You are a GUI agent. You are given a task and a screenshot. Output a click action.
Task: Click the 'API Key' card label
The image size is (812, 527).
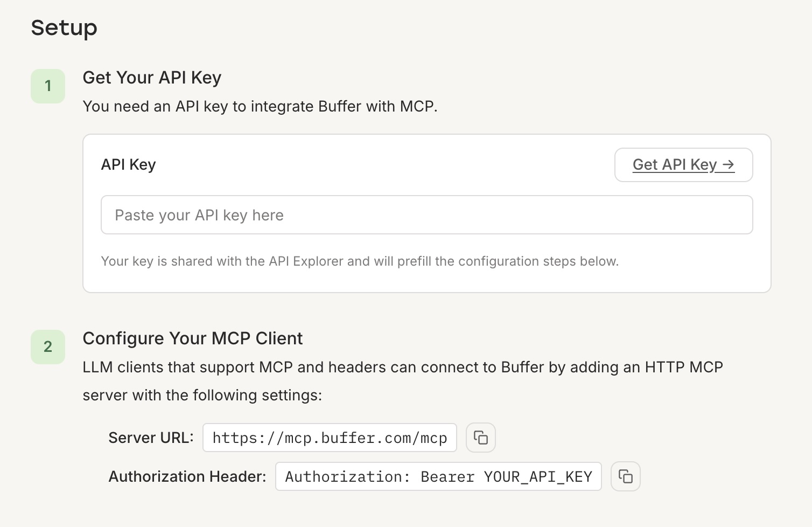click(128, 164)
